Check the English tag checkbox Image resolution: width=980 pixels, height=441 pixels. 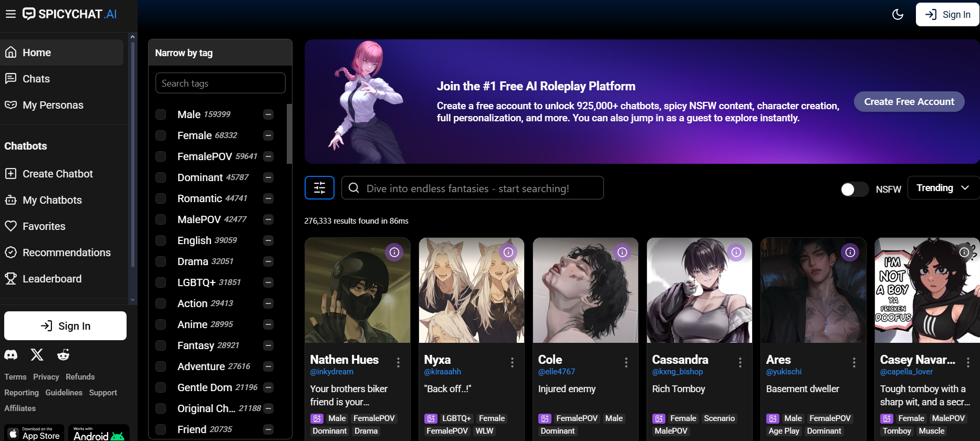click(161, 240)
